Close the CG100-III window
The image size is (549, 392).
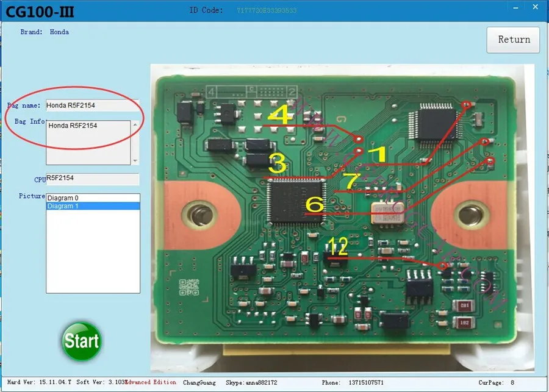tap(535, 7)
